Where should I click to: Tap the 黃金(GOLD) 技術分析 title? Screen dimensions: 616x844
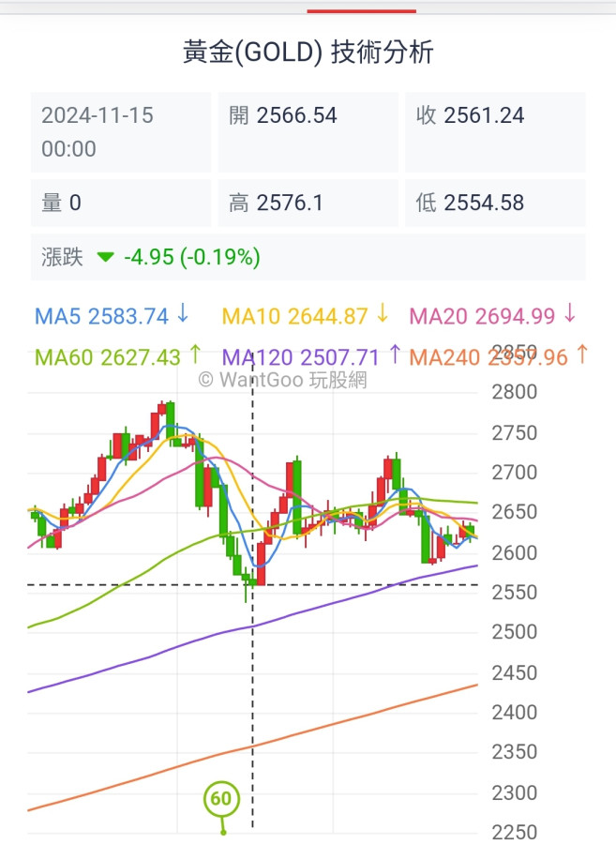[x=308, y=53]
